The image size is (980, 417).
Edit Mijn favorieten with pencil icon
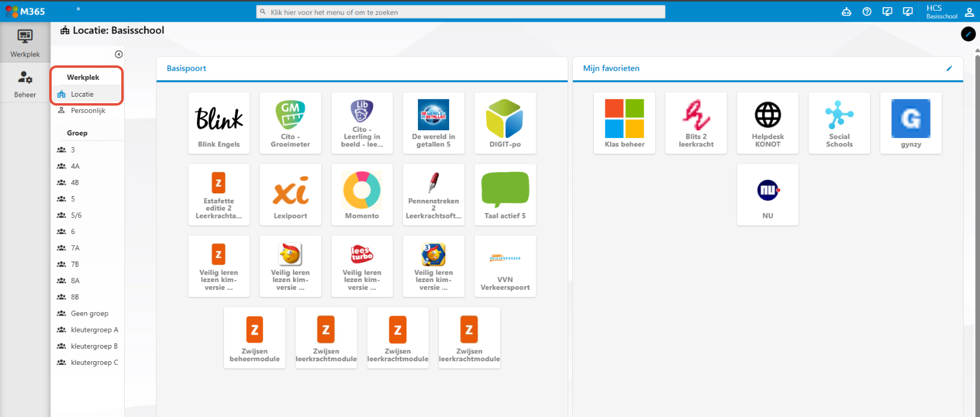tap(949, 68)
